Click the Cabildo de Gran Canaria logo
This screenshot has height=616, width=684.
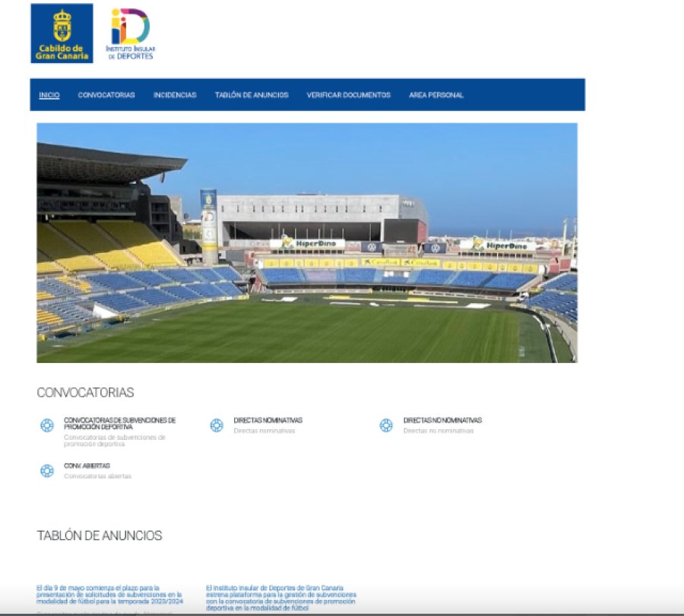(62, 33)
